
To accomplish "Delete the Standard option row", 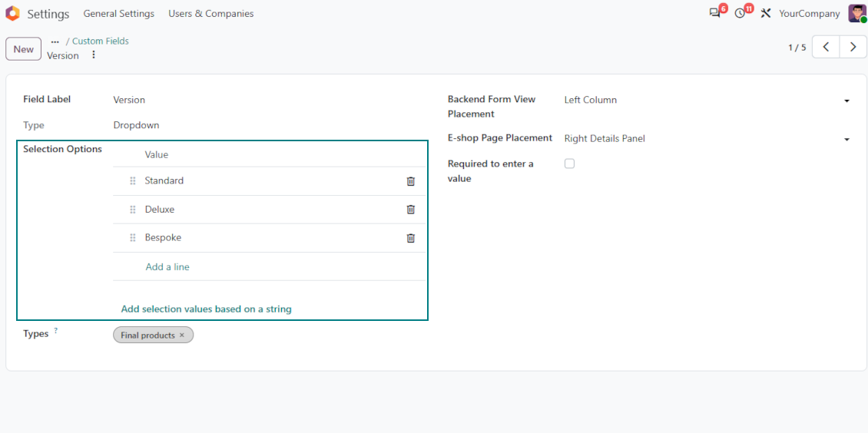I will (x=411, y=181).
